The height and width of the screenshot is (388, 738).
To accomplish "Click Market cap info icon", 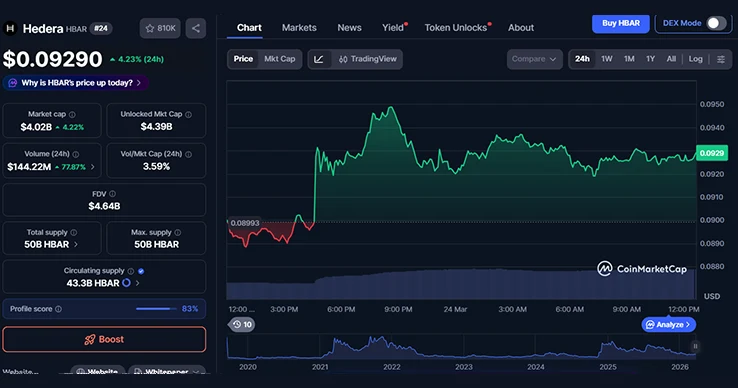I will click(72, 114).
